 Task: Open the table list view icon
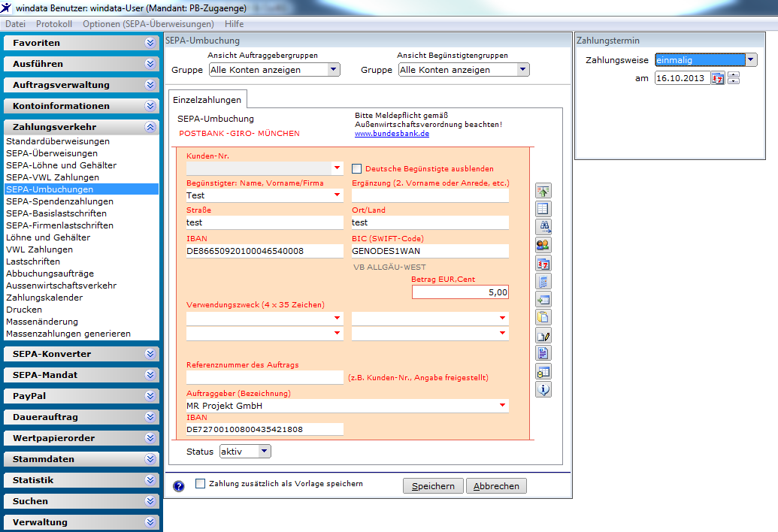(543, 209)
